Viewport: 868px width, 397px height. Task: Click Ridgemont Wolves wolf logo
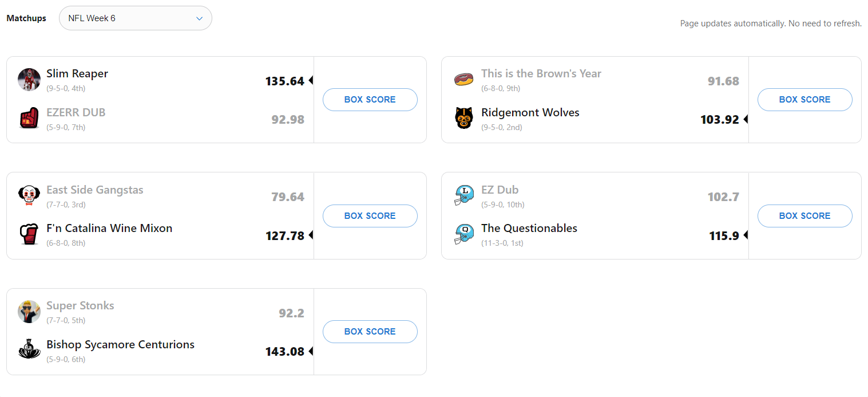[463, 119]
